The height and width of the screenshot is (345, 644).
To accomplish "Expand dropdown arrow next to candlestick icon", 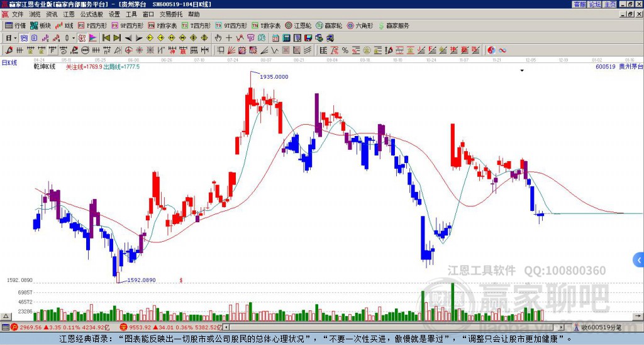I will pos(74,38).
